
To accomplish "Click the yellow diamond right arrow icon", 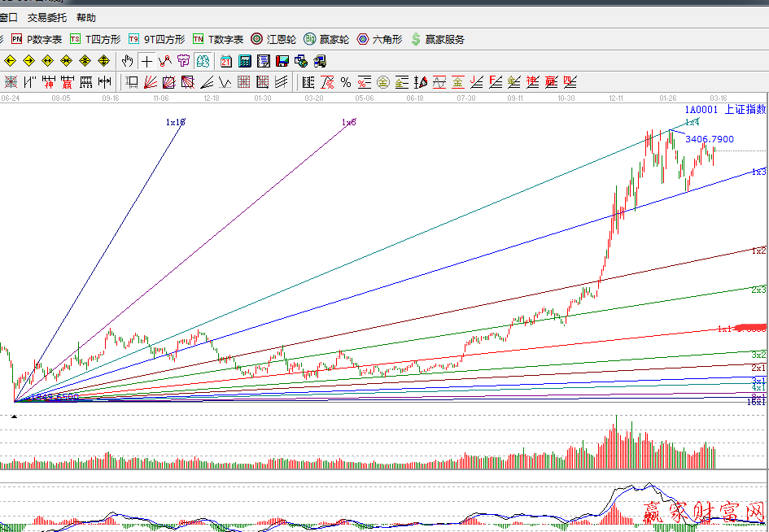I will coord(29,61).
